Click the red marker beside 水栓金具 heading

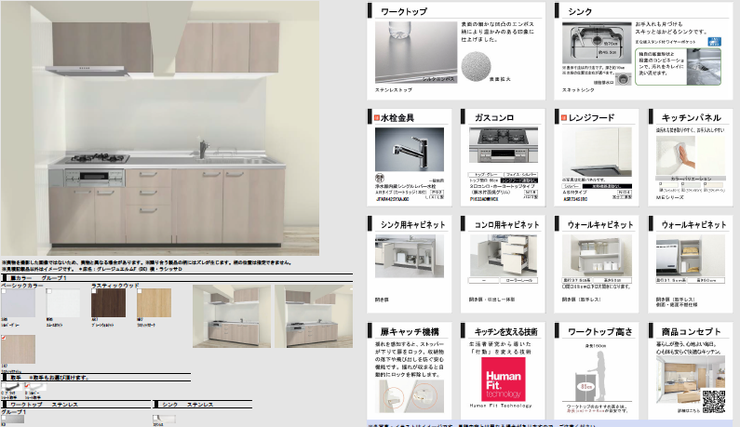(x=377, y=117)
